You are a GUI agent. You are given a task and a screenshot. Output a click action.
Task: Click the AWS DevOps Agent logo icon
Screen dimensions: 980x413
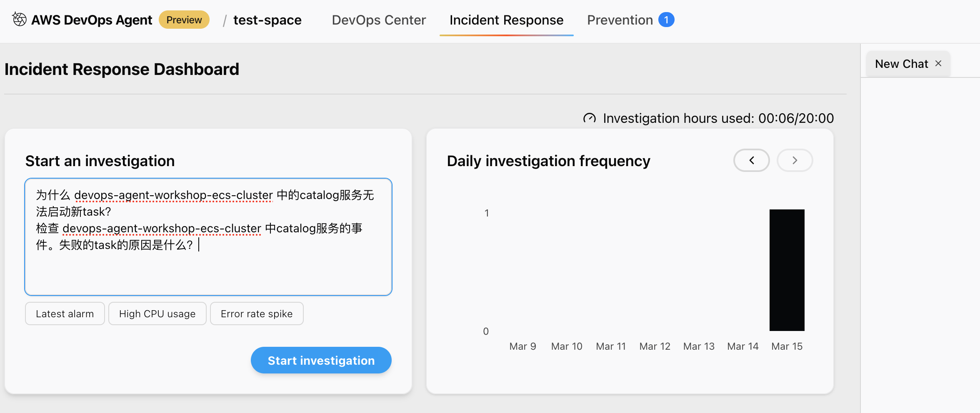coord(19,20)
